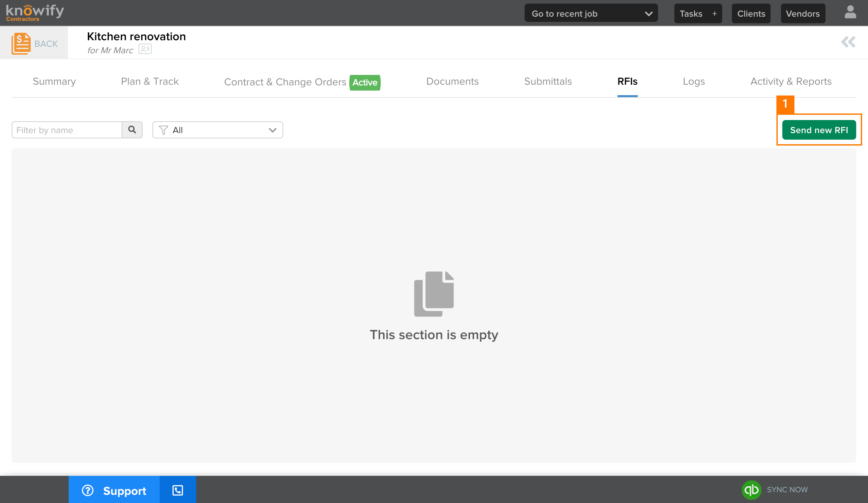The image size is (868, 503).
Task: Click 'This section is empty' message
Action: tap(434, 335)
